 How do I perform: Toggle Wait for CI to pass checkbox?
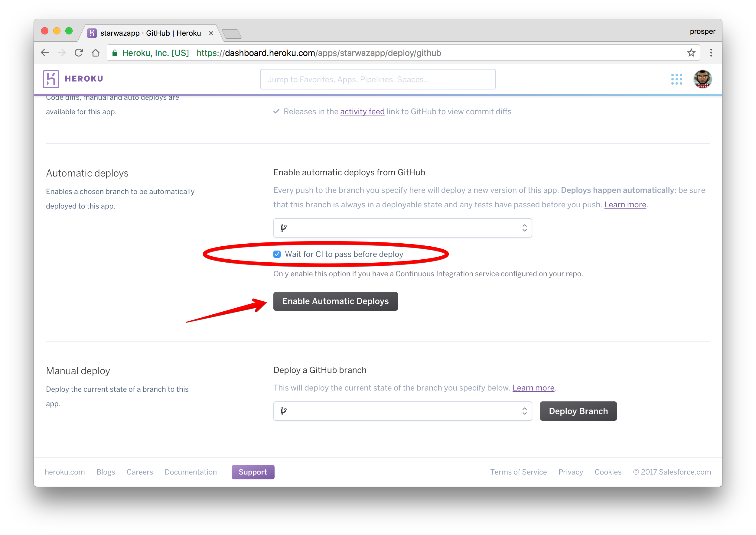click(x=277, y=254)
